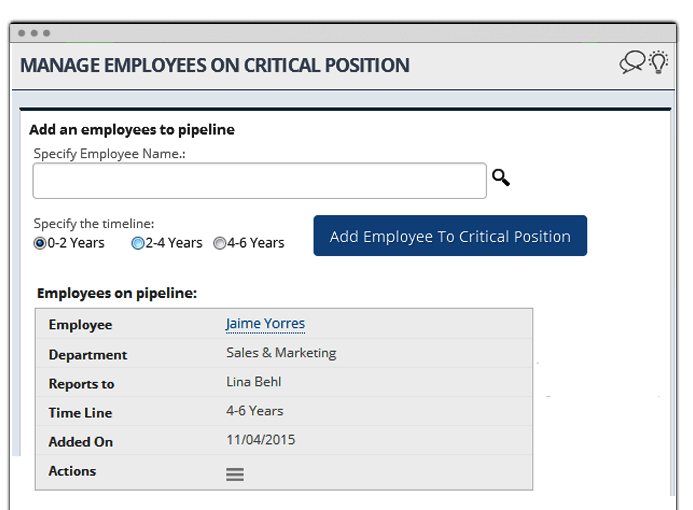This screenshot has height=510, width=693.
Task: Click the Time Line 4-6 Years value
Action: pyautogui.click(x=255, y=411)
